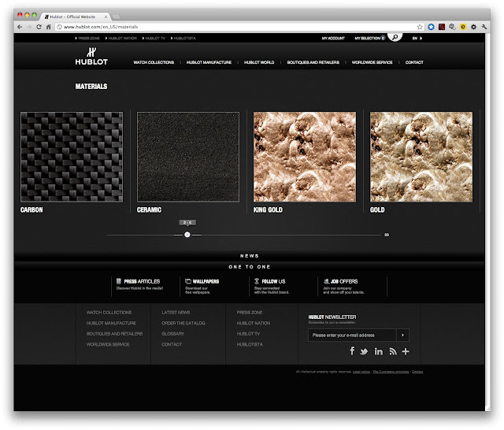Click the materials carousel slider handle
This screenshot has width=504, height=430.
(187, 235)
